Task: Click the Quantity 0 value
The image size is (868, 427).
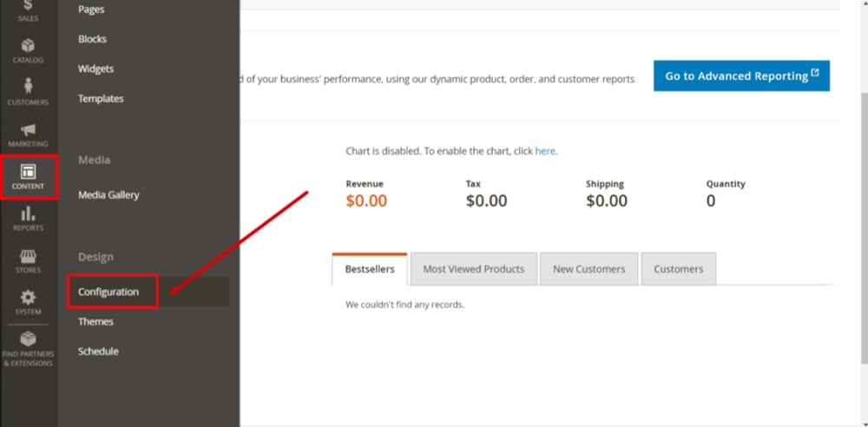Action: [x=711, y=200]
